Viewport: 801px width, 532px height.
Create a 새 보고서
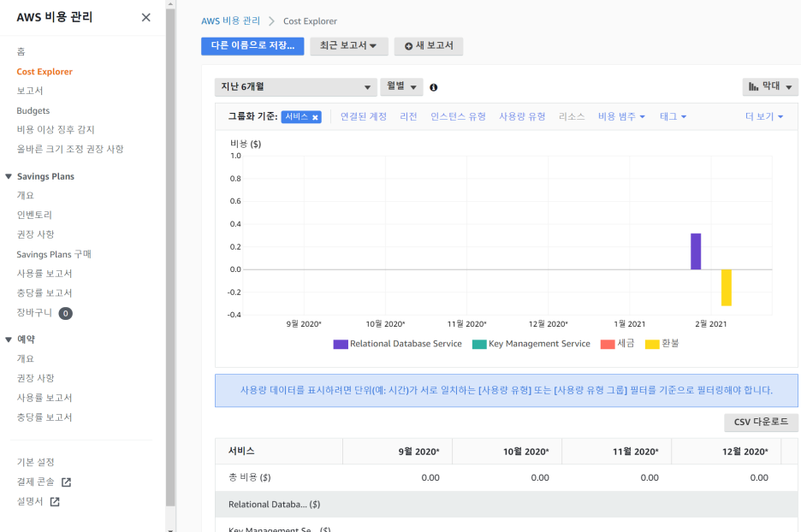(x=429, y=46)
